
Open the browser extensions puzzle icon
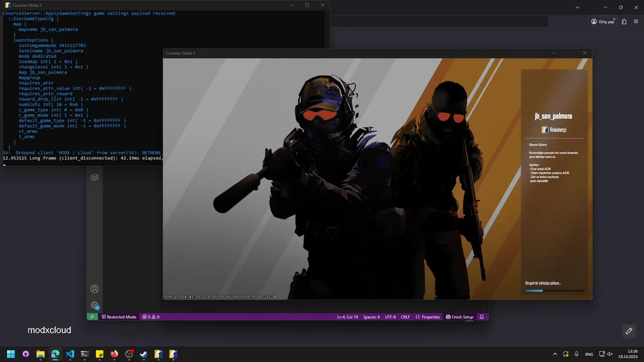(x=624, y=22)
